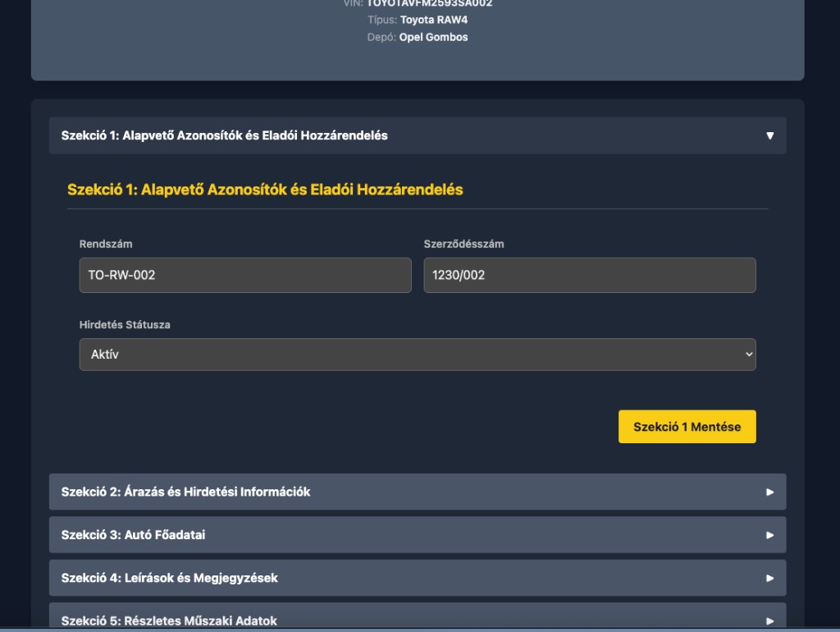Focus the Szerződésszám field 1230/002
Screen dimensions: 840x632
click(590, 275)
